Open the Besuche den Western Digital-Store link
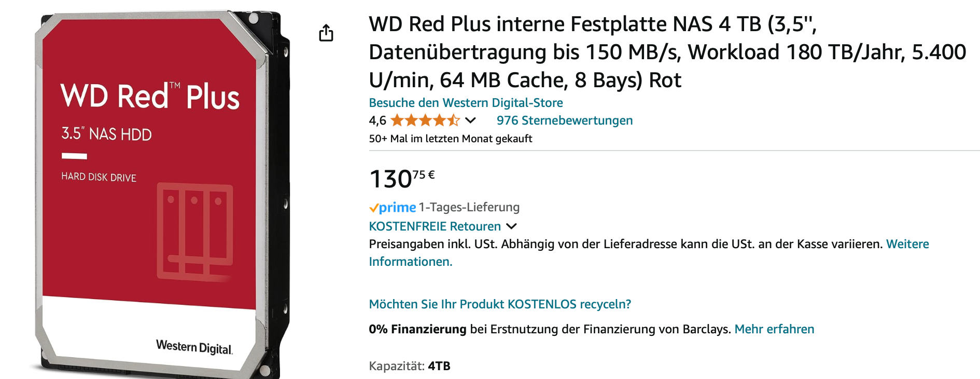Image resolution: width=980 pixels, height=379 pixels. 466,103
